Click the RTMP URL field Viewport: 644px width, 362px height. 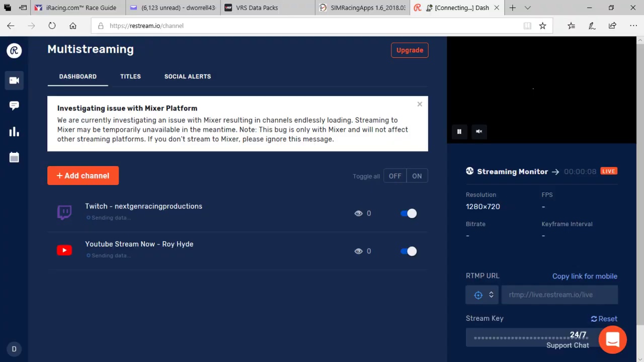(559, 295)
